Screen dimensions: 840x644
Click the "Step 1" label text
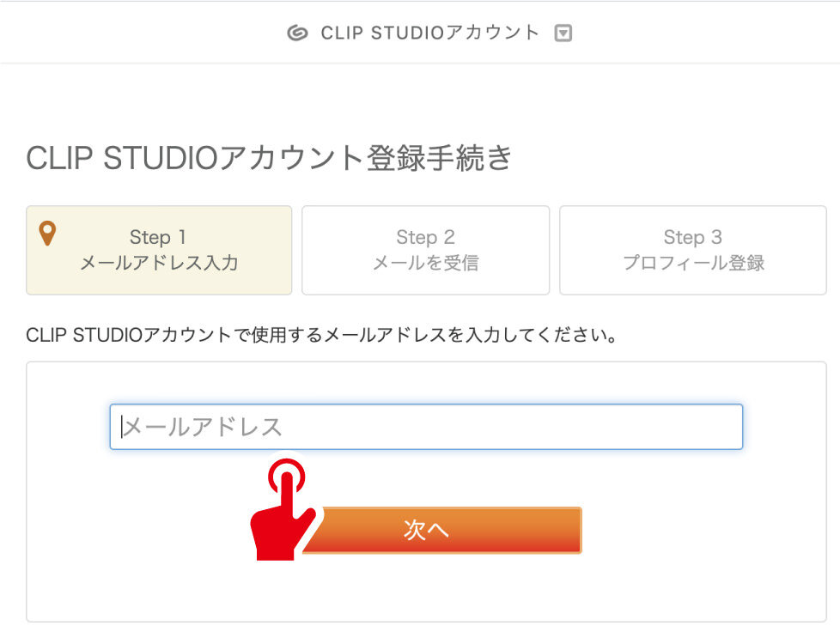pyautogui.click(x=158, y=237)
